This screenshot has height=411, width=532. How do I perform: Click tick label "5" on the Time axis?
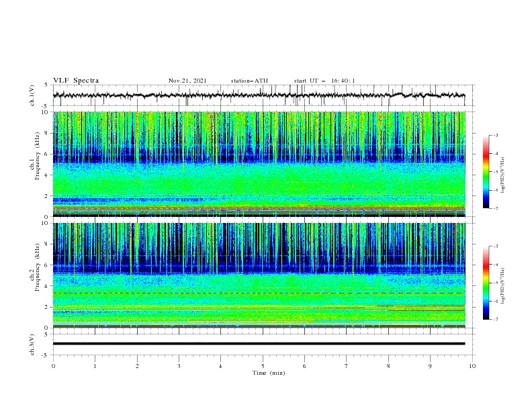coord(263,366)
